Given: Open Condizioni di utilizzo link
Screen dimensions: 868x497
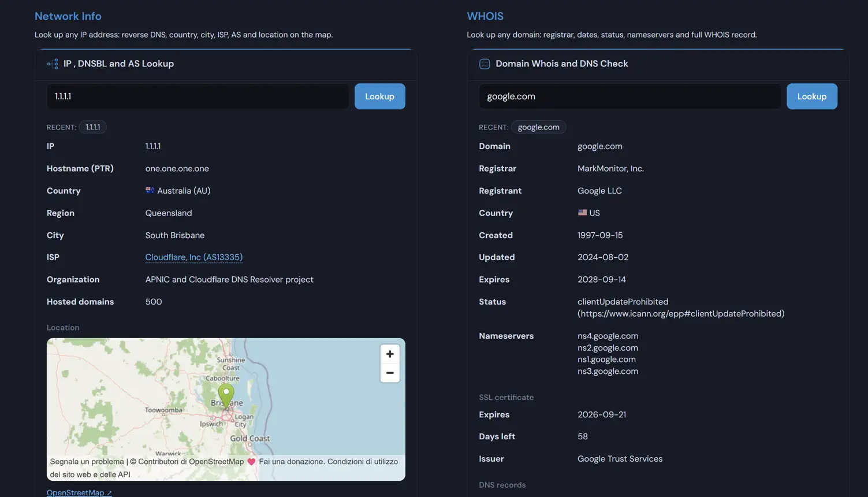Looking at the screenshot, I should (x=224, y=468).
